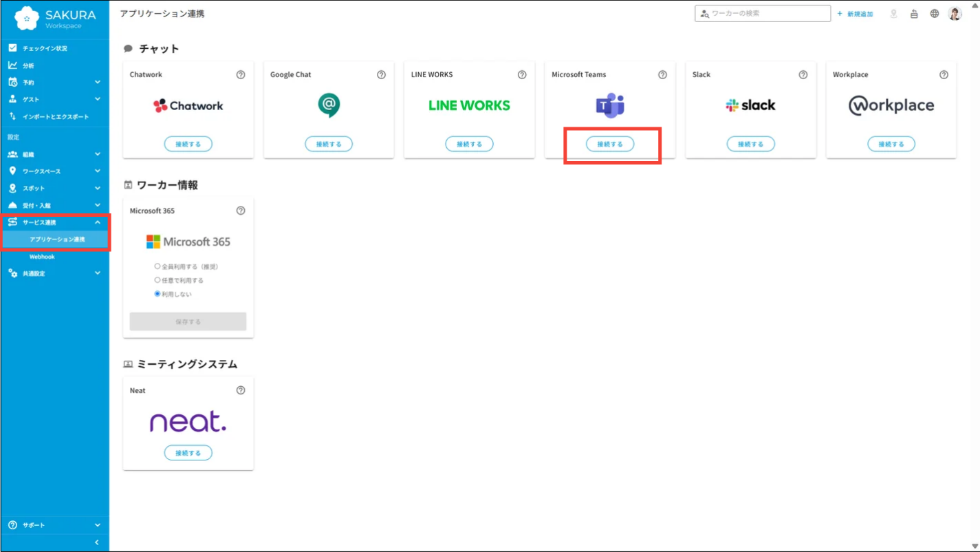Open the チェックイン状況 menu label
This screenshot has width=980, height=552.
coord(45,48)
